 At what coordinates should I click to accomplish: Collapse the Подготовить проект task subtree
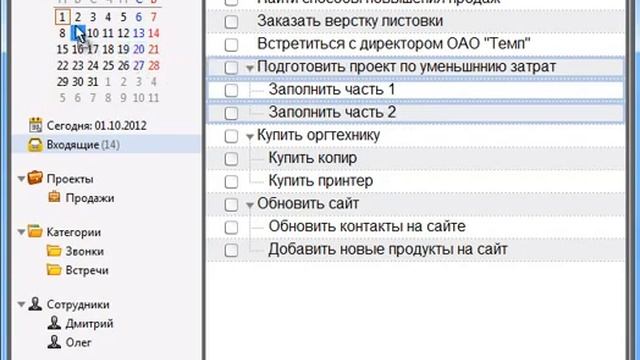point(250,69)
